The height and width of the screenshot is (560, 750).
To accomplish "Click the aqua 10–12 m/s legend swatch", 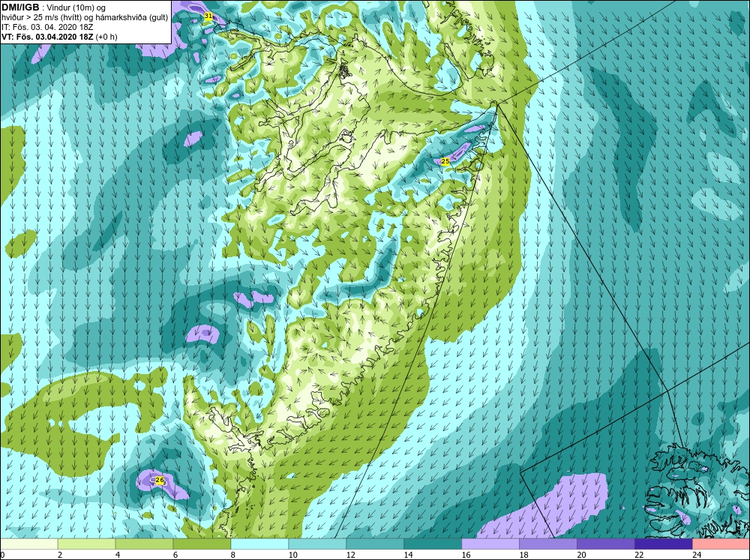I will click(317, 544).
